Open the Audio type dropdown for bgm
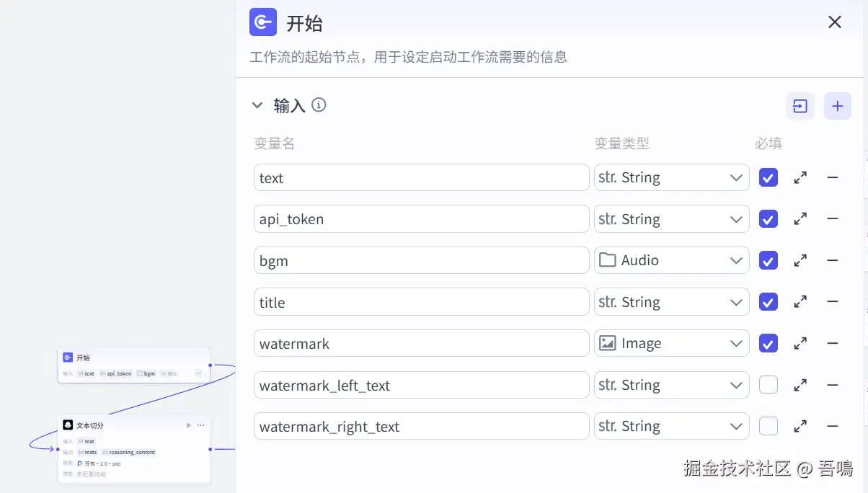This screenshot has width=868, height=493. [x=670, y=260]
